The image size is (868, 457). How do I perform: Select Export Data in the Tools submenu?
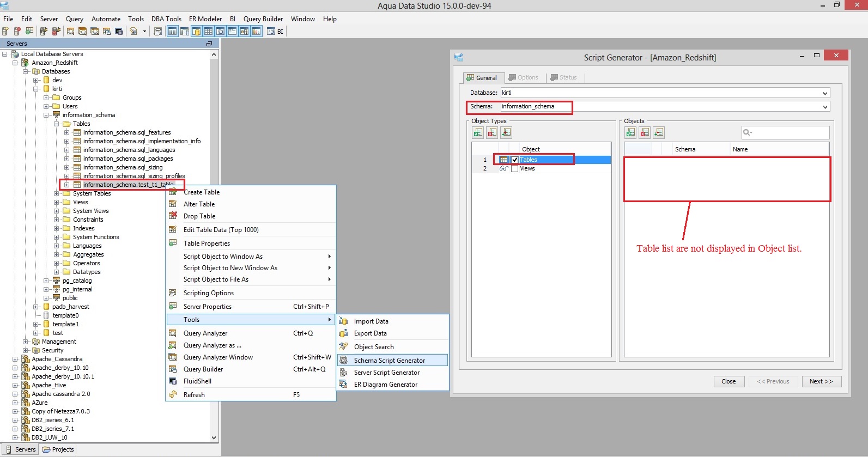(x=393, y=333)
